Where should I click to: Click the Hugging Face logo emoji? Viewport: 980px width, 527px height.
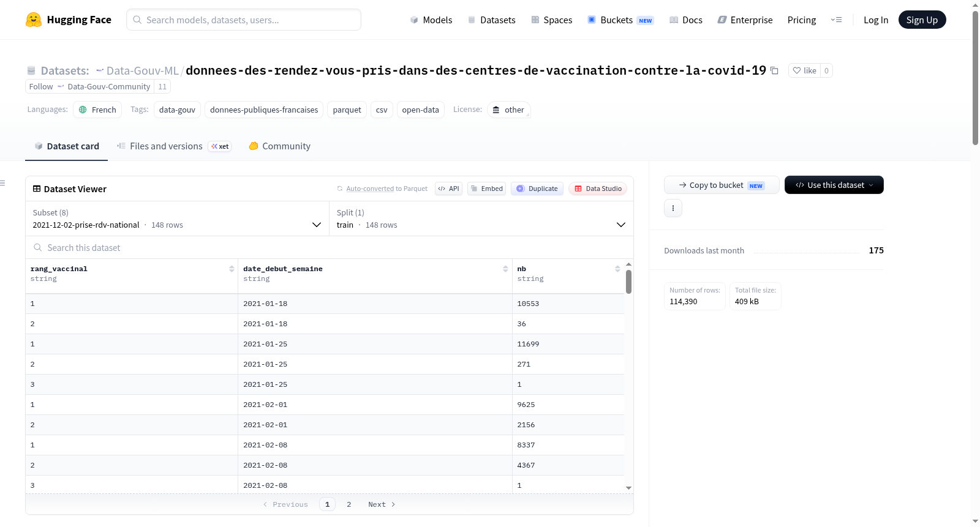(x=34, y=20)
